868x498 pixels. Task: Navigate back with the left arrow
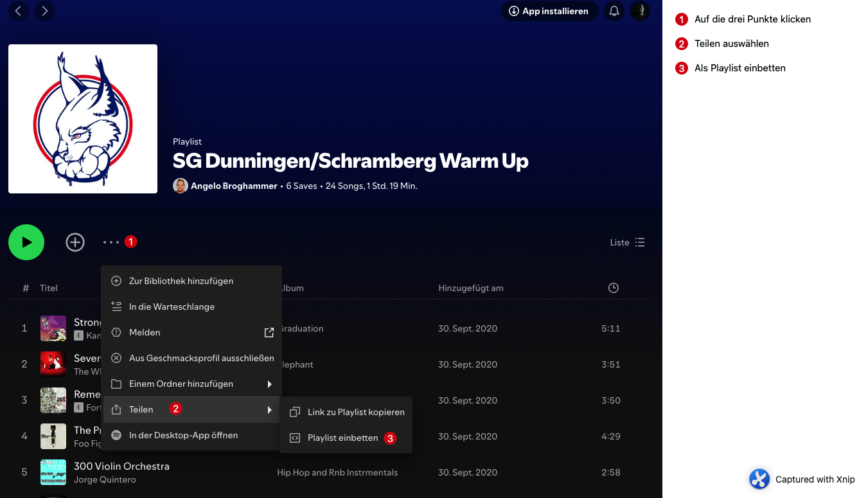(19, 11)
